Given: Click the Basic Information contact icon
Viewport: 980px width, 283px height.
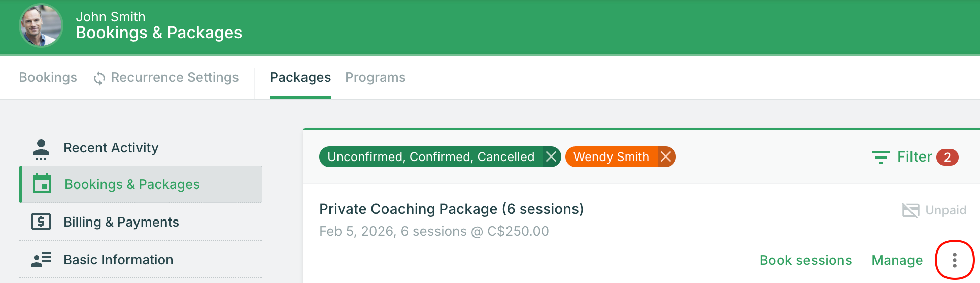Looking at the screenshot, I should tap(41, 260).
